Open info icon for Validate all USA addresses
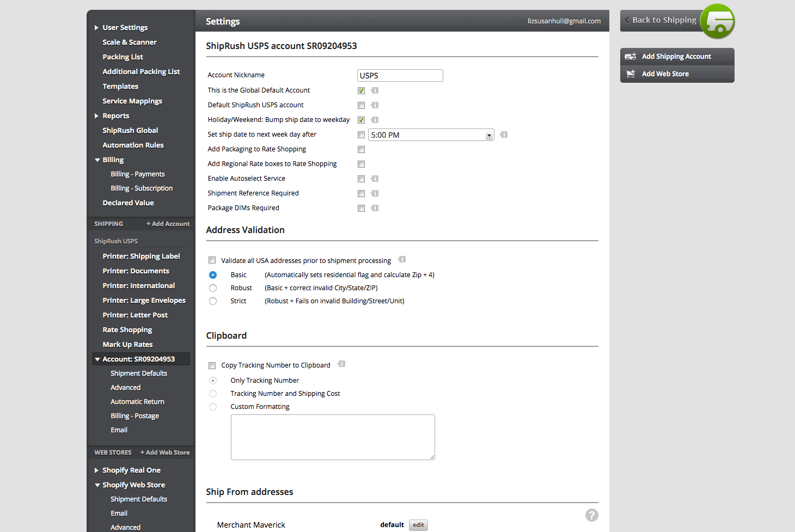 click(402, 259)
